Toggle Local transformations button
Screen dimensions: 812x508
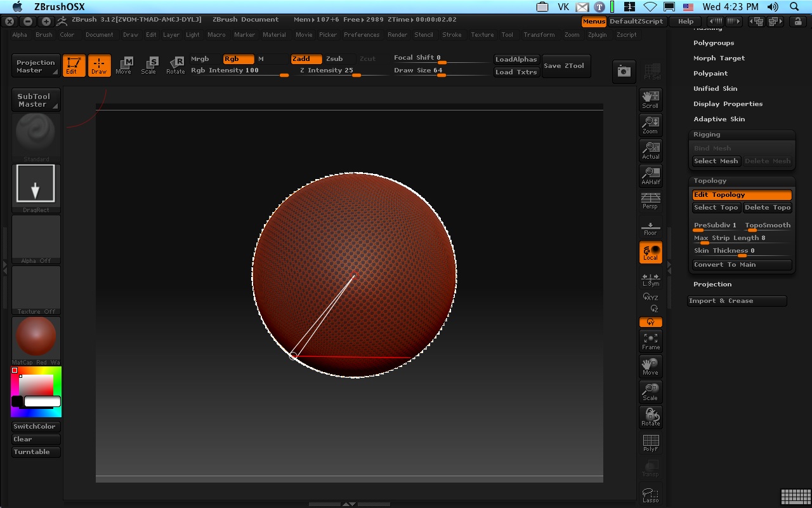(x=650, y=252)
